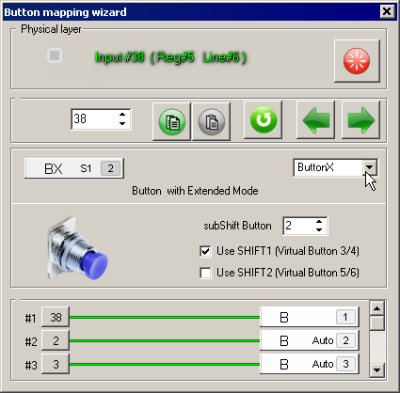
Task: Open the ButtonX type dropdown
Action: [370, 167]
